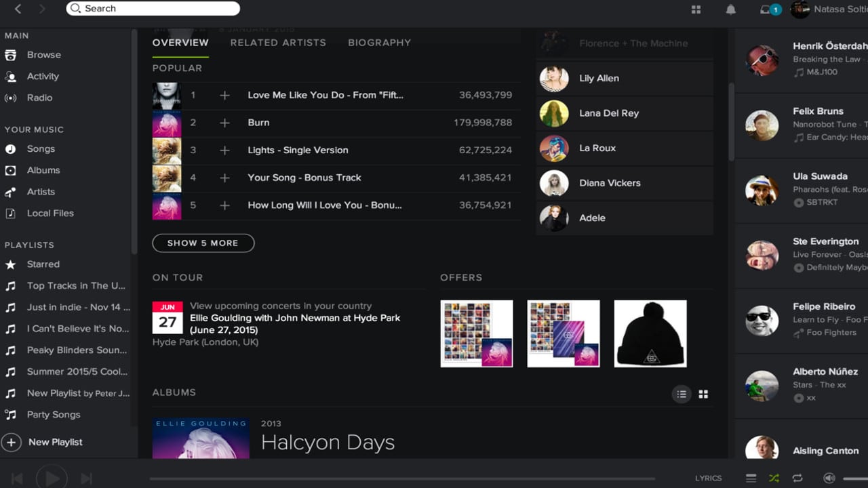Open Just in indie - Nov 14 playlist
Screen dimensions: 868x488
click(x=78, y=307)
